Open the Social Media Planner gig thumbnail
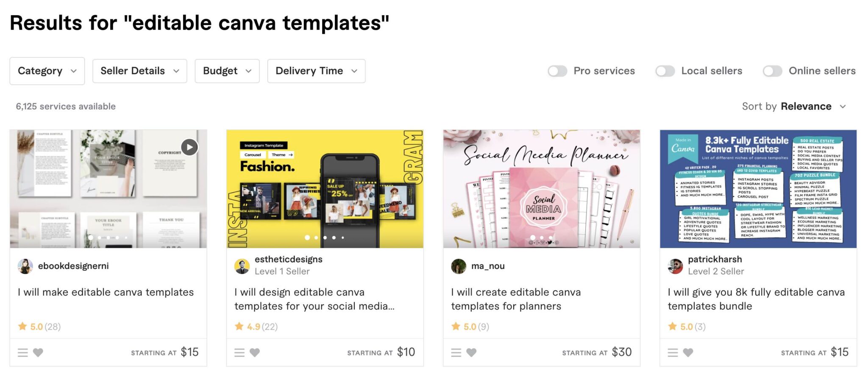 (x=542, y=189)
